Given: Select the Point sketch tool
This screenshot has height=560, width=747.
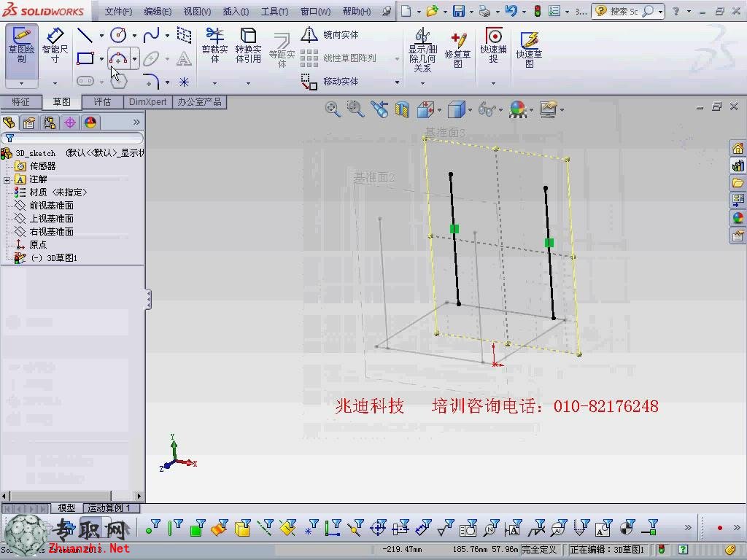Looking at the screenshot, I should (x=184, y=82).
